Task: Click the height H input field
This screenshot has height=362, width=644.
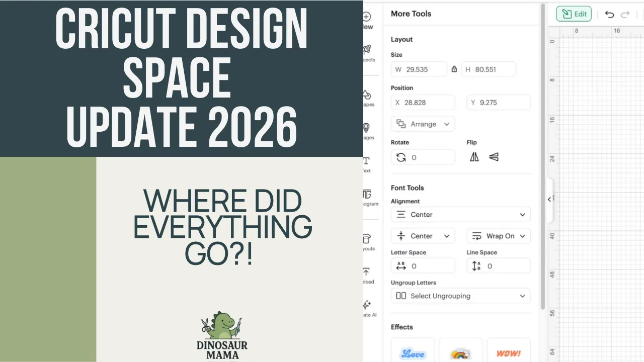Action: [x=488, y=69]
